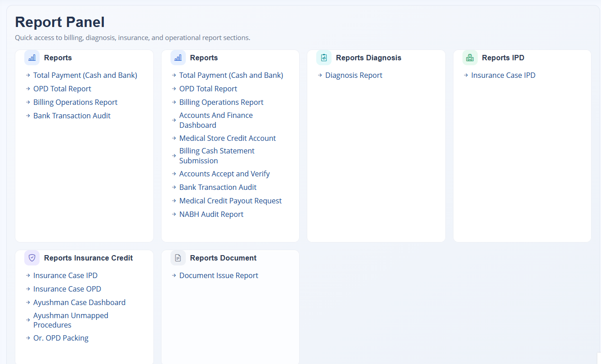Open Total Payment (Cash and Bank) in the first Reports card

pyautogui.click(x=85, y=75)
